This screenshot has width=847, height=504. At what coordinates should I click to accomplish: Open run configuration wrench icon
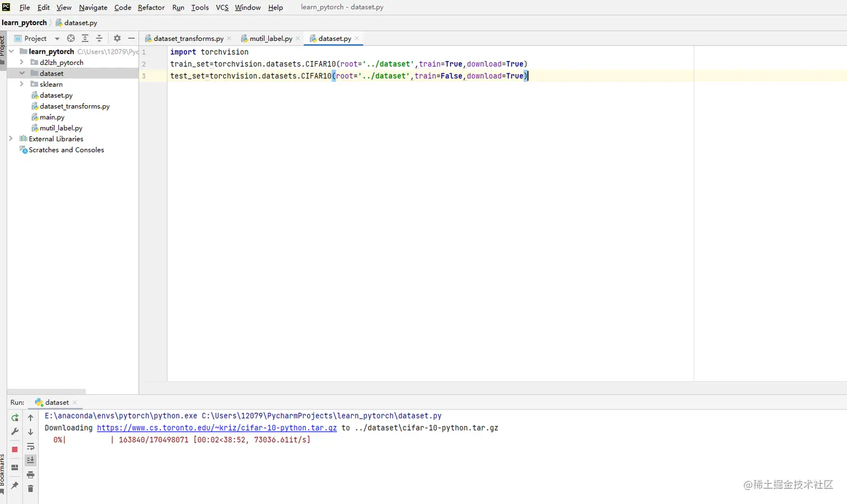pyautogui.click(x=15, y=432)
